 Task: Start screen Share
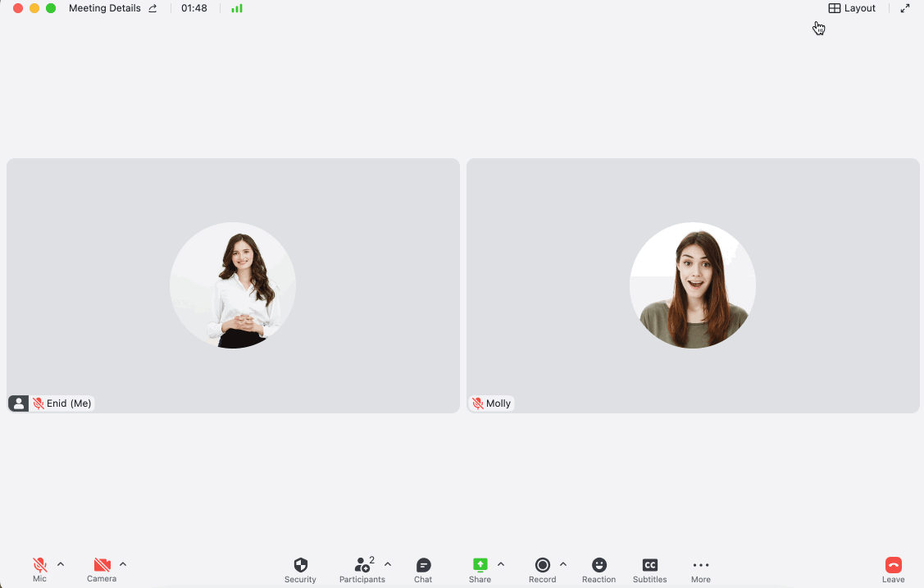coord(480,566)
